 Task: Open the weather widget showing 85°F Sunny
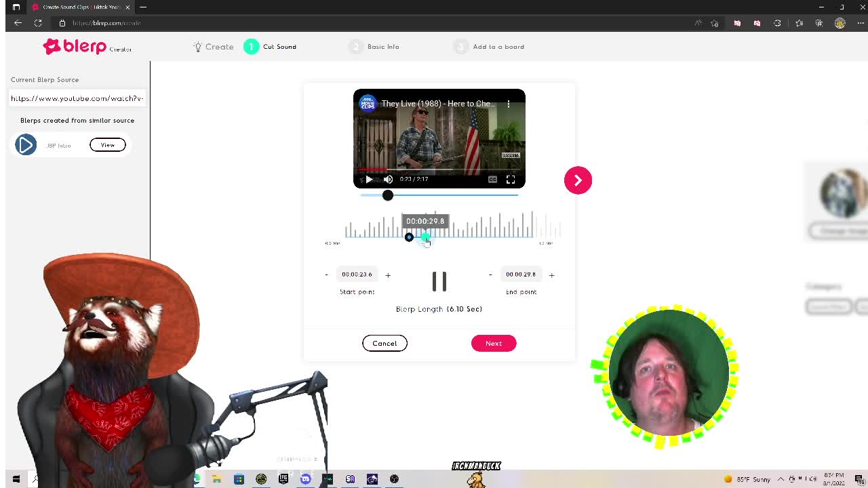pyautogui.click(x=747, y=479)
